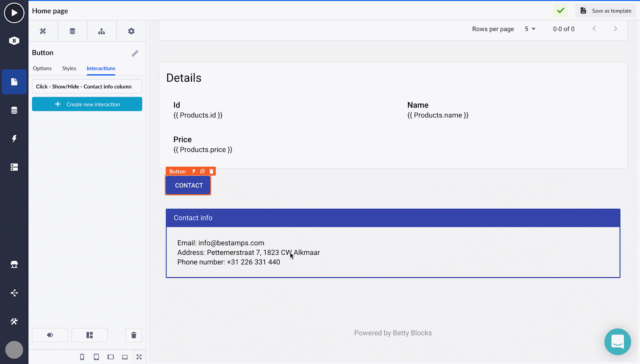
Task: Open the chat support widget
Action: [618, 342]
